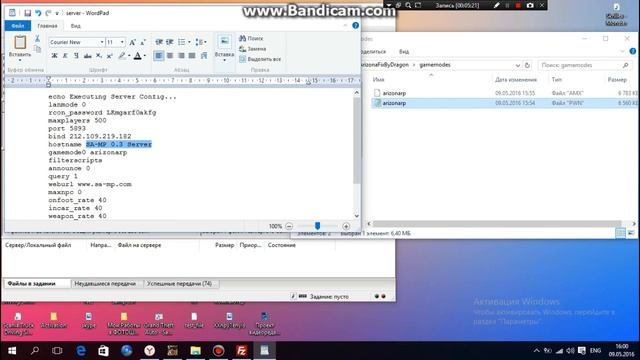
Task: Zoom in with the plus button in WordPad
Action: (x=346, y=226)
